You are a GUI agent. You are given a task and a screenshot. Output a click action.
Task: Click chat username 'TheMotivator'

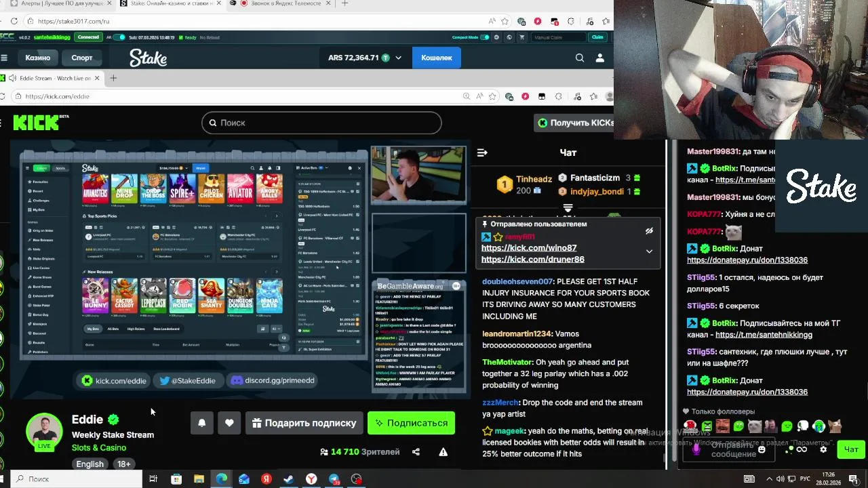point(507,362)
